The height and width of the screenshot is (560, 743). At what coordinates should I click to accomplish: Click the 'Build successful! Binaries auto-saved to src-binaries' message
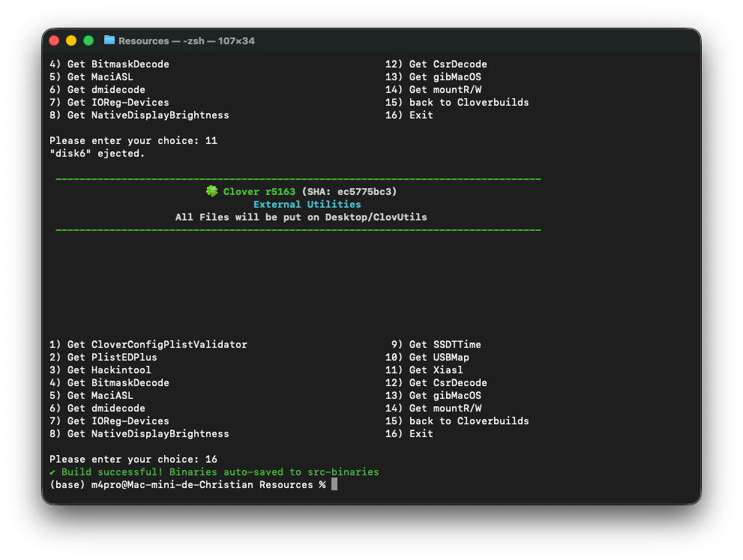pyautogui.click(x=220, y=472)
